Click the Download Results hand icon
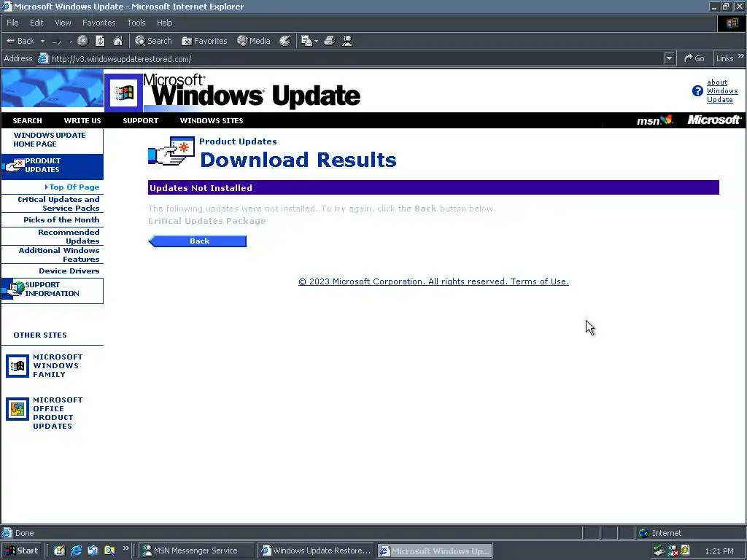Image resolution: width=747 pixels, height=560 pixels. click(171, 152)
